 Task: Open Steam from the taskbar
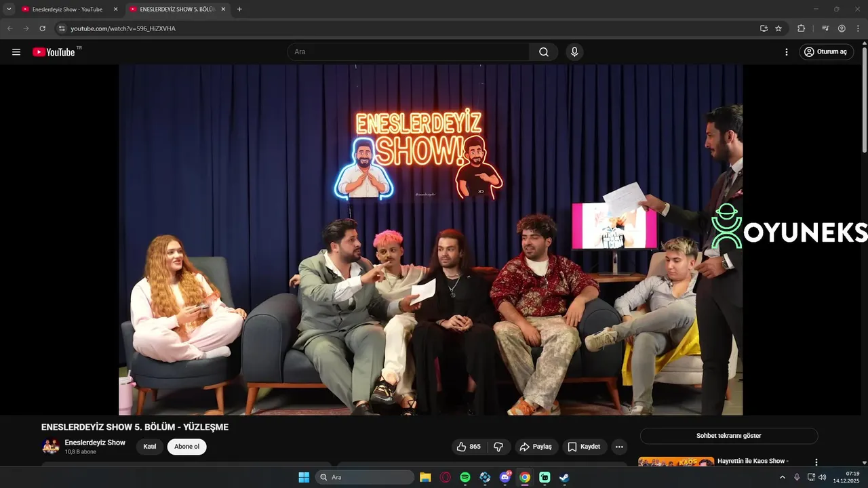coord(564,477)
